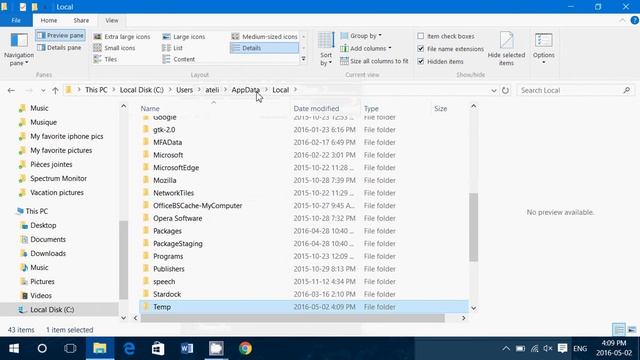
Task: Select Large icons layout
Action: [184, 36]
